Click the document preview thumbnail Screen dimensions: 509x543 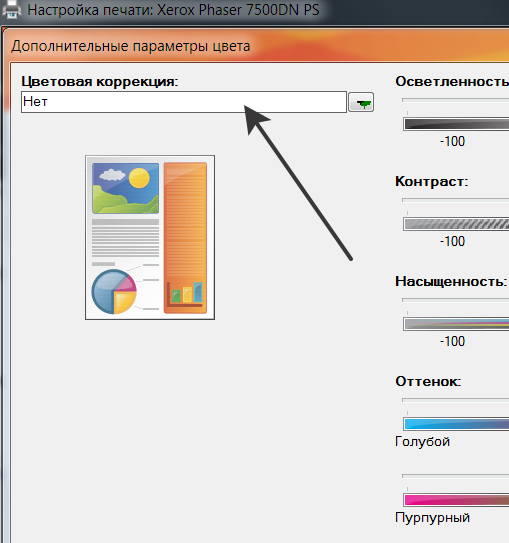click(150, 237)
